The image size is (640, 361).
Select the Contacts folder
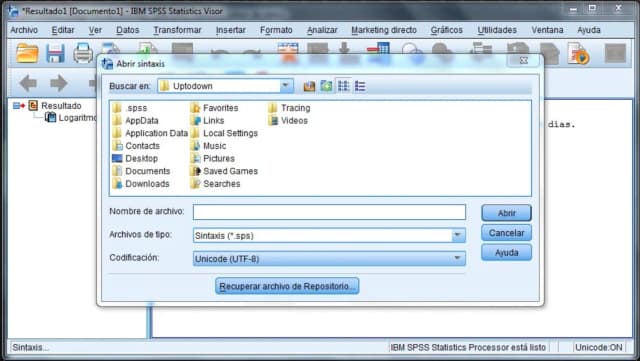pyautogui.click(x=136, y=146)
